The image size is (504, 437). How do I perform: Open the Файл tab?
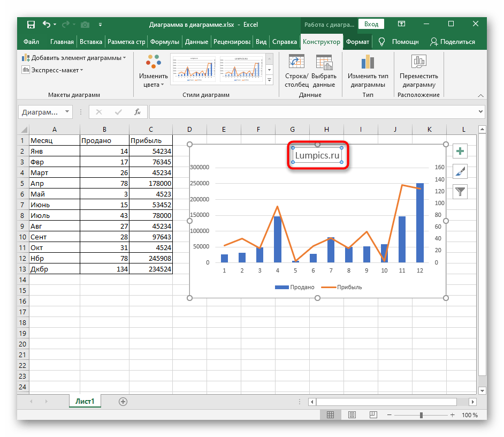[x=31, y=42]
